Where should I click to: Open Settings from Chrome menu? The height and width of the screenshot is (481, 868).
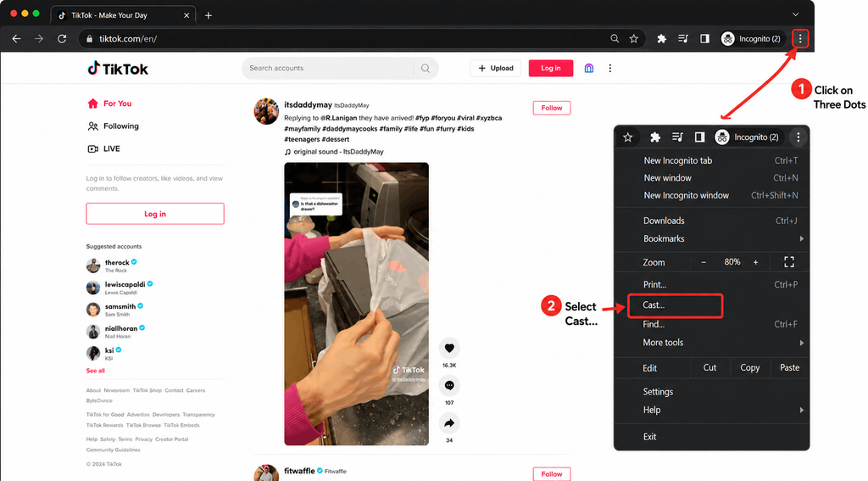(711, 392)
